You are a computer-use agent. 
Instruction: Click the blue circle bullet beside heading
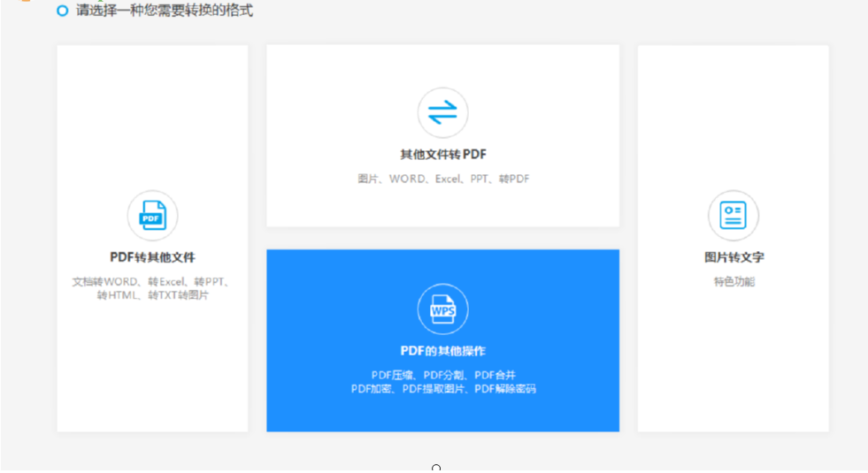coord(62,11)
